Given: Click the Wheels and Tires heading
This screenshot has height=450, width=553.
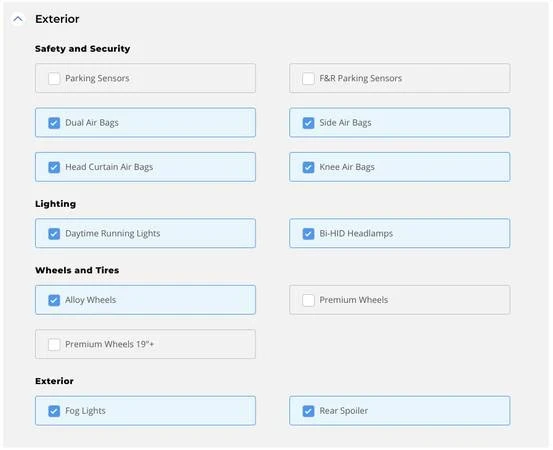Looking at the screenshot, I should [77, 270].
